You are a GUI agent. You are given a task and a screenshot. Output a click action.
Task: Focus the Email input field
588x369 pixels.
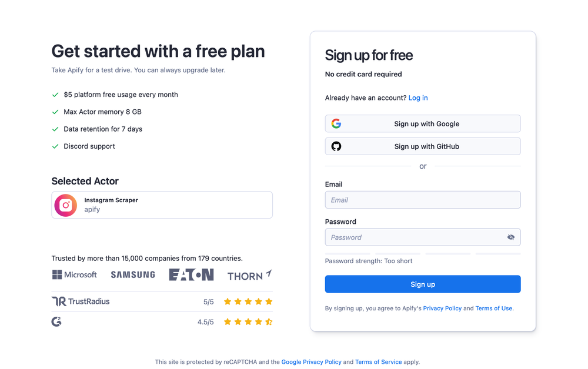pyautogui.click(x=423, y=200)
